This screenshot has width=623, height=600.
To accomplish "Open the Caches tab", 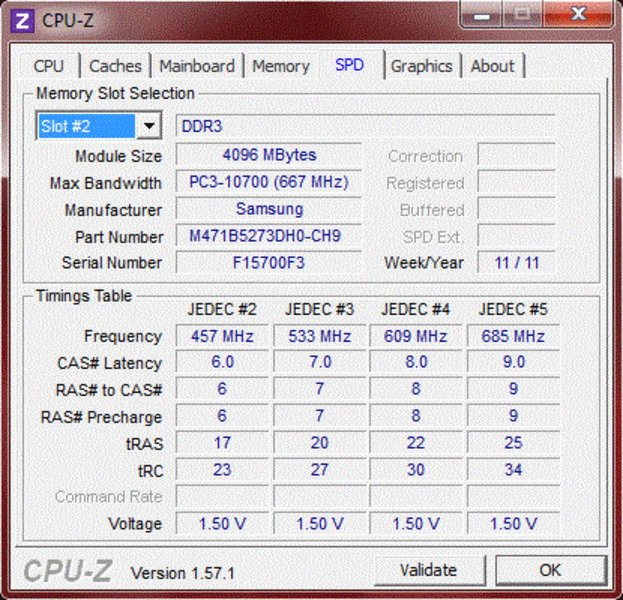I will 115,66.
